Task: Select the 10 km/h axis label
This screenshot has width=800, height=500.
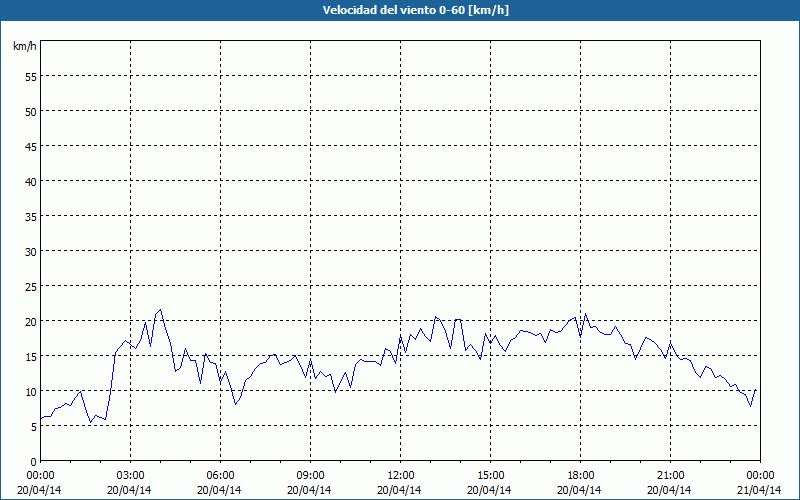Action: (31, 391)
